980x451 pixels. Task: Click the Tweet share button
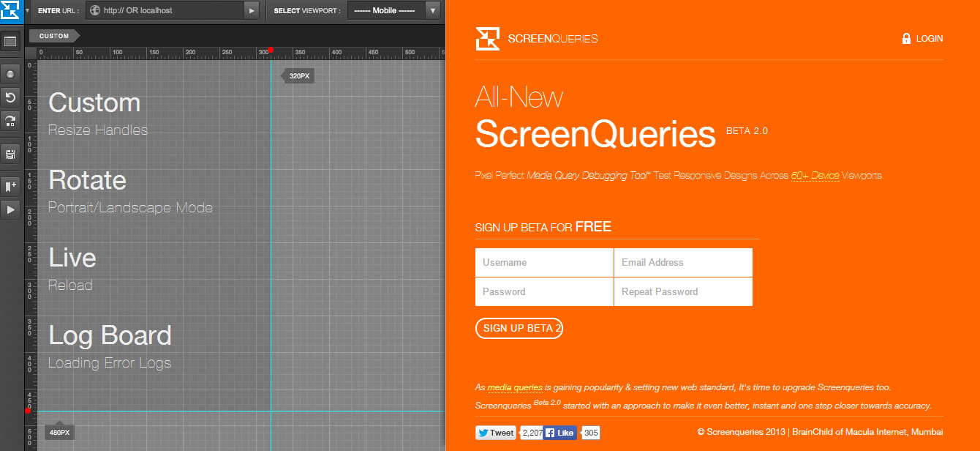pyautogui.click(x=495, y=432)
